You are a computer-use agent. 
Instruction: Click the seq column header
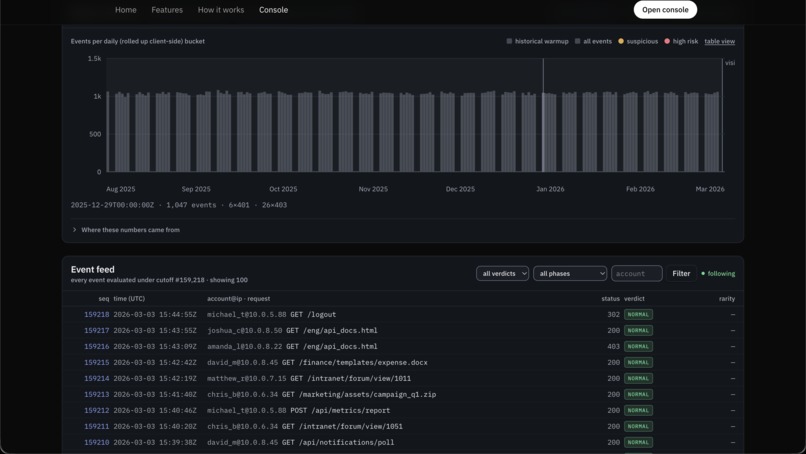tap(104, 298)
